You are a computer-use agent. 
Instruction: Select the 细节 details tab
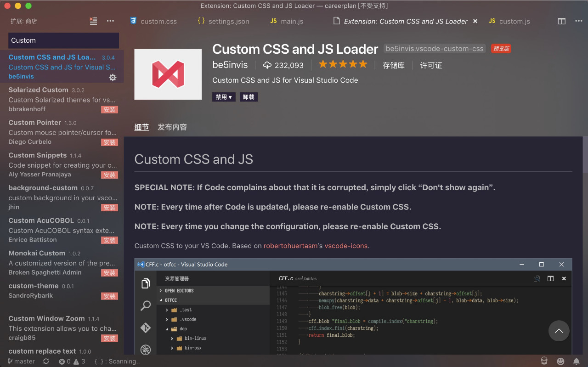(141, 127)
